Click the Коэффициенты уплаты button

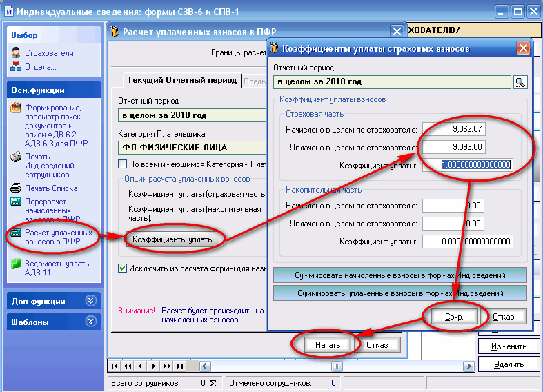[173, 239]
